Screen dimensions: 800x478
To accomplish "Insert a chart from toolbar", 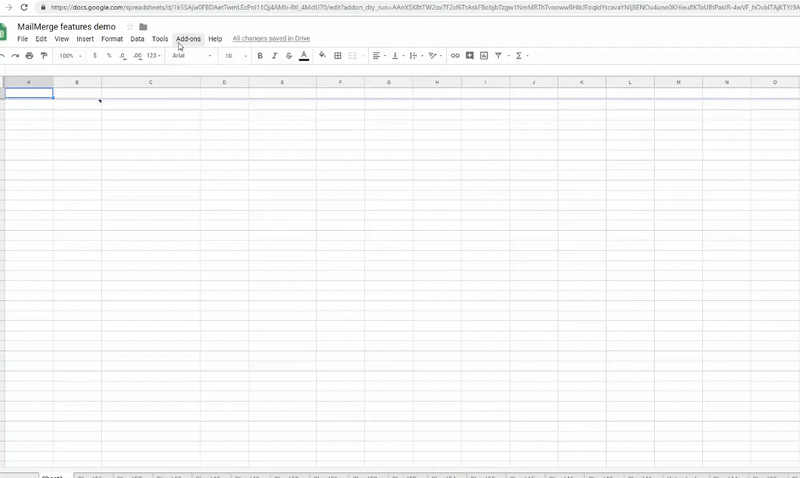I will tap(484, 56).
